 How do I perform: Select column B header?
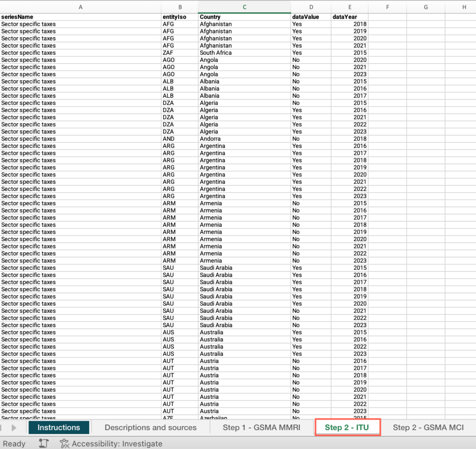[180, 7]
